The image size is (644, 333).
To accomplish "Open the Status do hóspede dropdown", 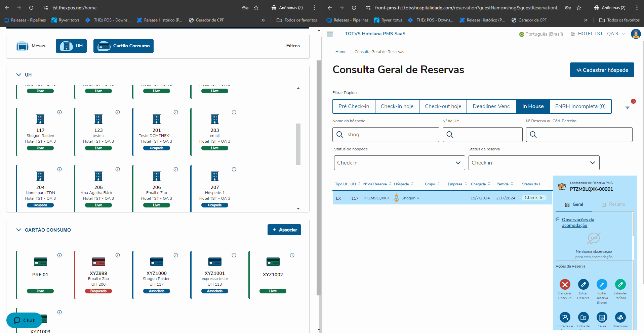I will pos(399,163).
